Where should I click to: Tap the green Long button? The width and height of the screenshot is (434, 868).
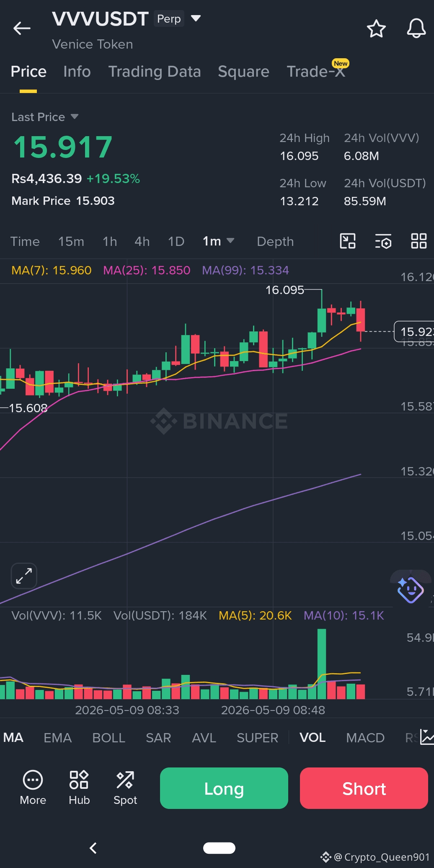(224, 788)
